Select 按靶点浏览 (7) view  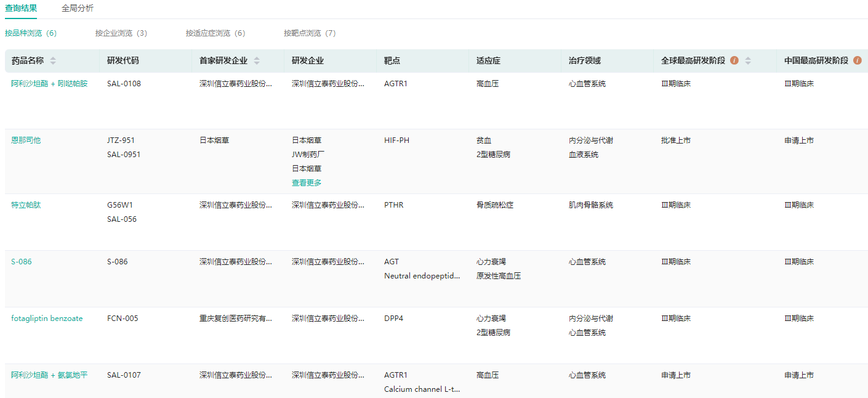(310, 33)
